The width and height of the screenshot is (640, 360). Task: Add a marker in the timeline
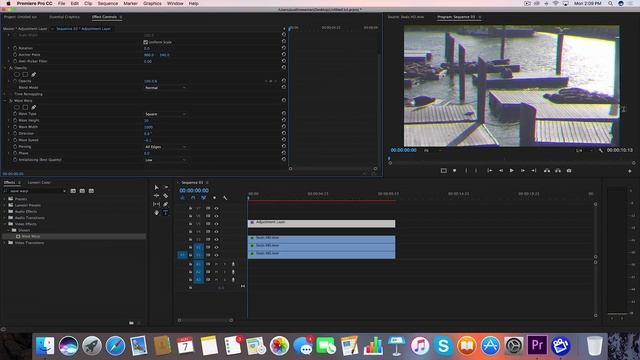tap(214, 198)
